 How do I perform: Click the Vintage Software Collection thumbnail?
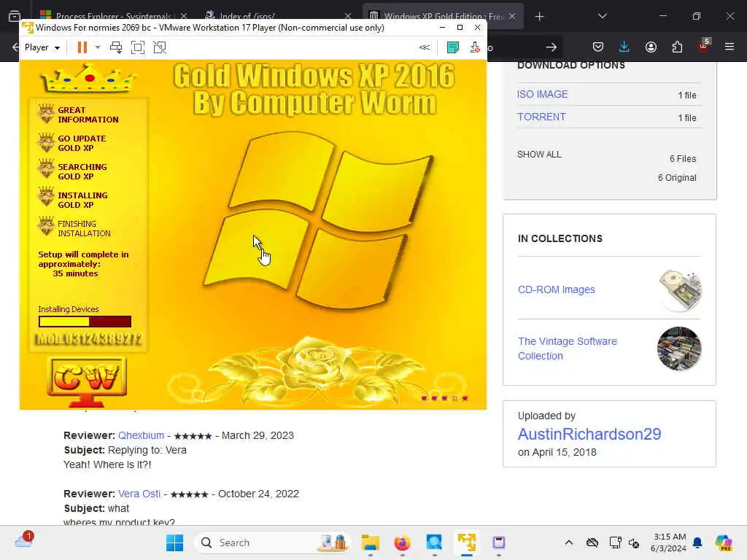(x=679, y=349)
